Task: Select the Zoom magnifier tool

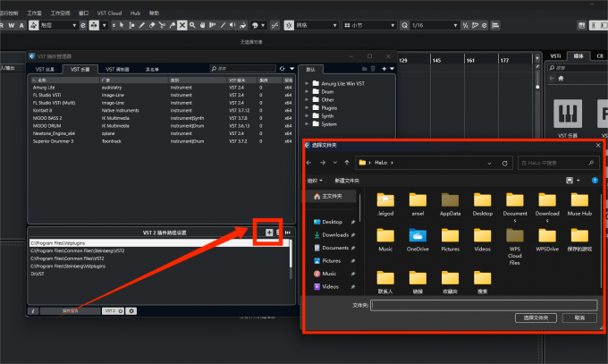Action: (x=192, y=25)
